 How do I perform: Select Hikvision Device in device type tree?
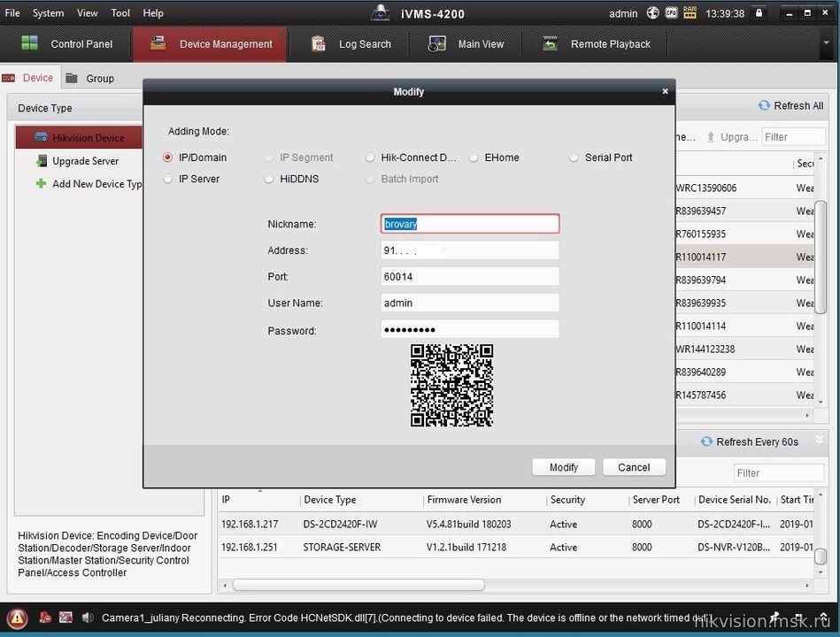point(80,137)
